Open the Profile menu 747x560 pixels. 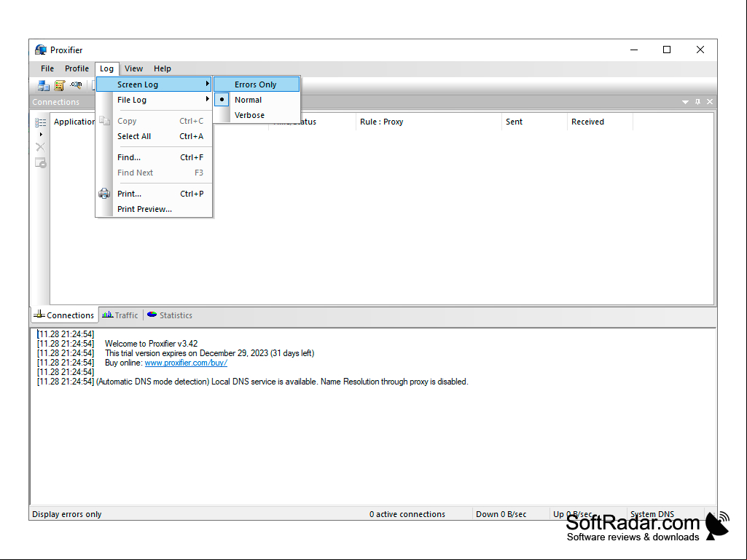77,68
